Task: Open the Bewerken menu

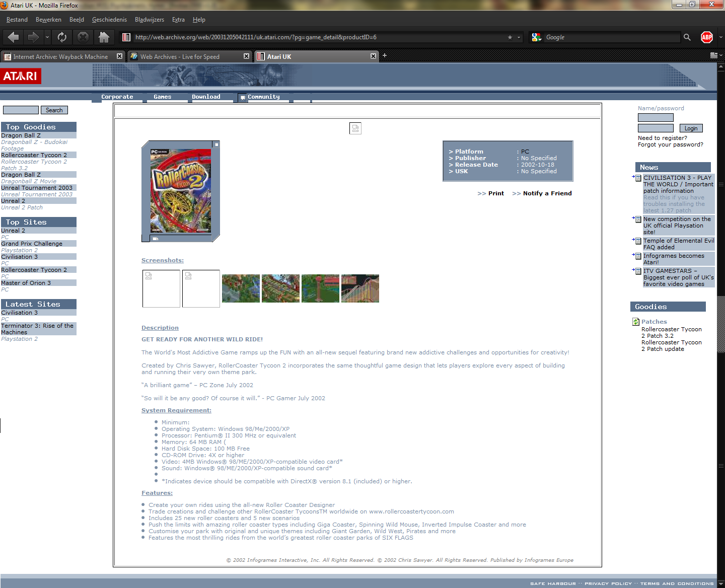Action: tap(48, 20)
